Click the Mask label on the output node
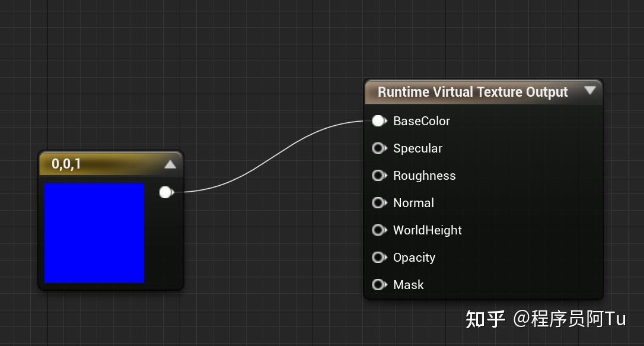The width and height of the screenshot is (644, 346). click(x=409, y=285)
